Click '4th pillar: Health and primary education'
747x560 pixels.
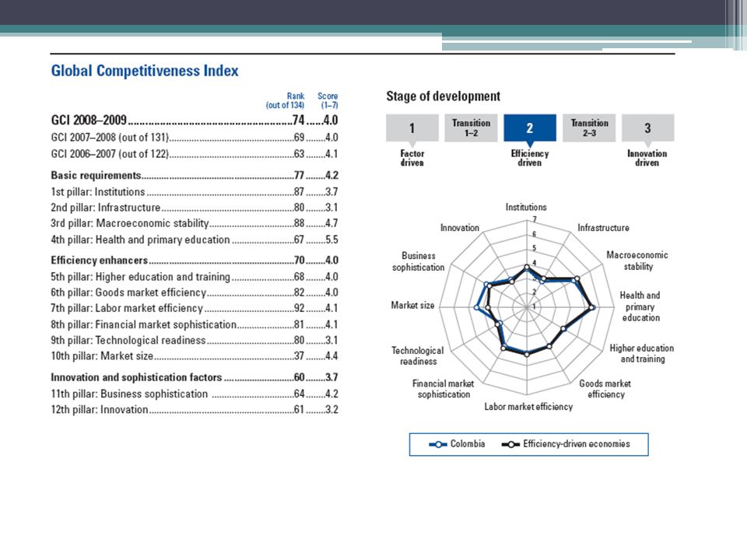(x=140, y=240)
